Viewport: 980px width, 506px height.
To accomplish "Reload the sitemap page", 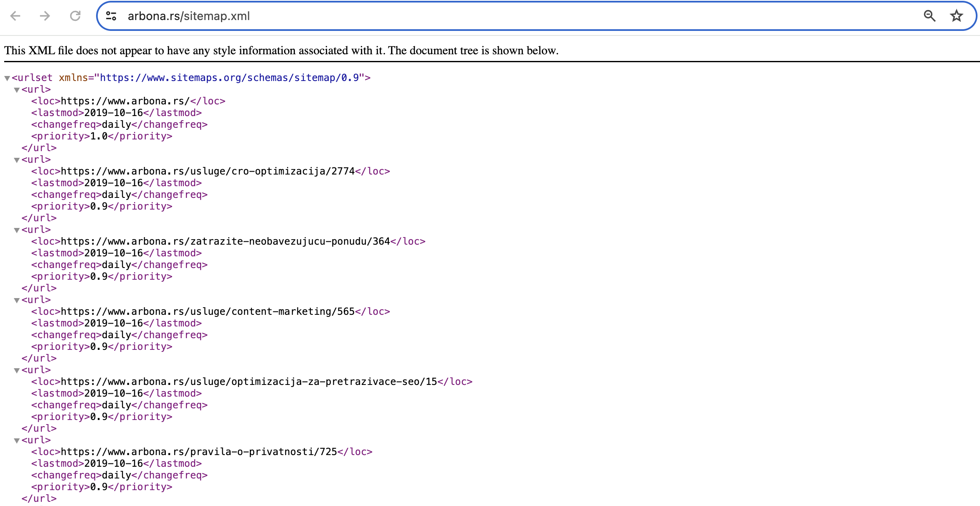I will coord(75,16).
